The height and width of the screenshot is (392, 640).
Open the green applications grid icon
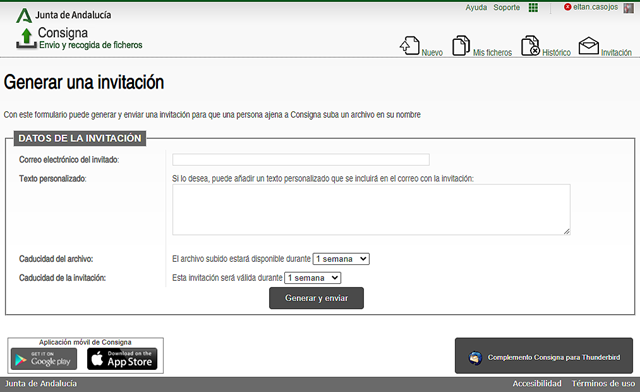tap(533, 7)
